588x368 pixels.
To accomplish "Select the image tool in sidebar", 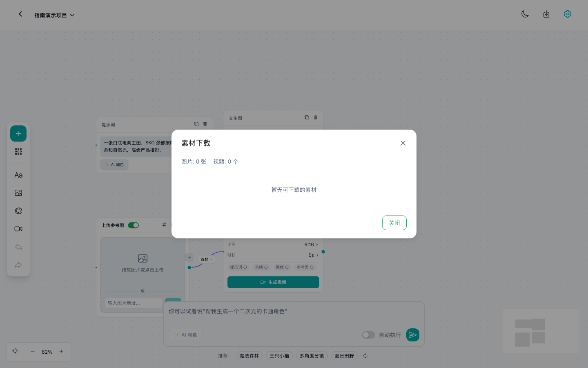I will (18, 193).
